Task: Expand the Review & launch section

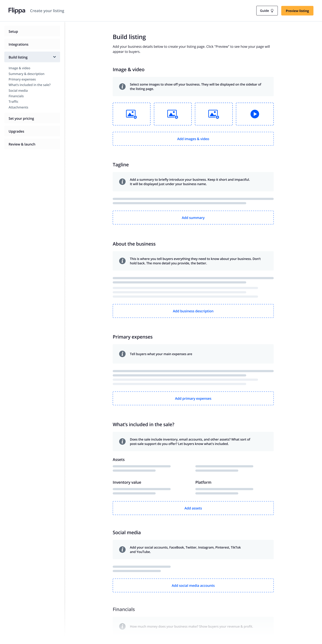Action: click(32, 144)
